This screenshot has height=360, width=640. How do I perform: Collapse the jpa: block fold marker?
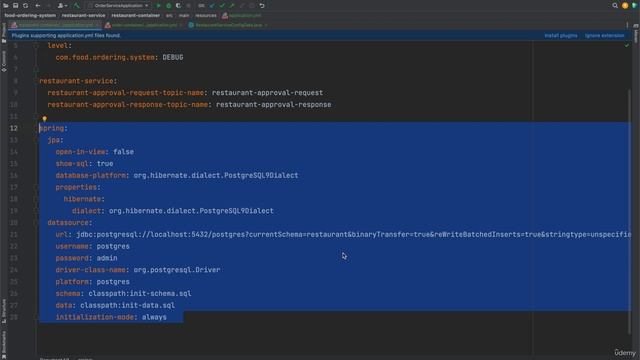tap(36, 140)
